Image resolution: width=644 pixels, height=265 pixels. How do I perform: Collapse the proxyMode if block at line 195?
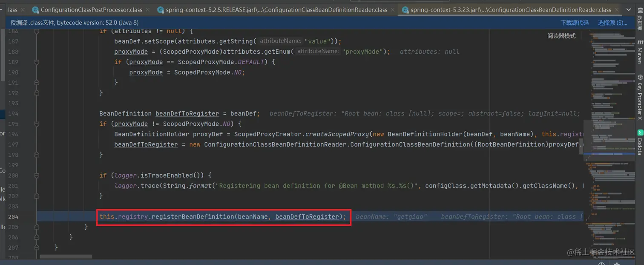(x=37, y=124)
